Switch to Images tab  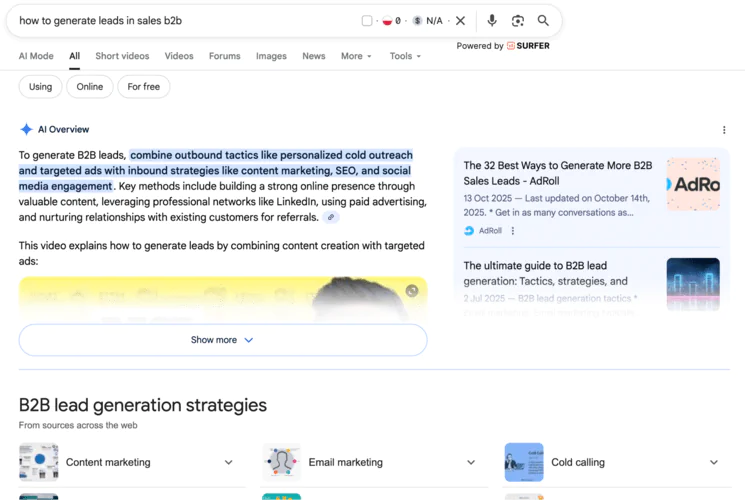[x=271, y=56]
